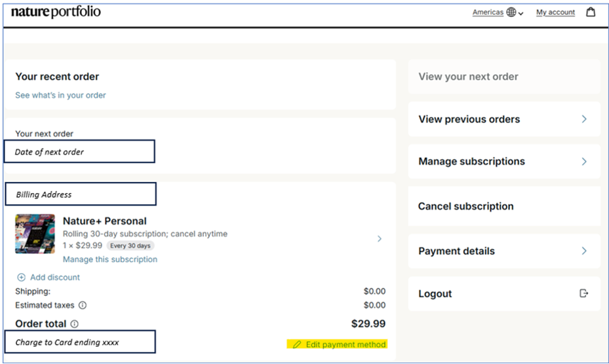Viewport: 609px width, 364px height.
Task: Open View previous orders
Action: [x=504, y=119]
